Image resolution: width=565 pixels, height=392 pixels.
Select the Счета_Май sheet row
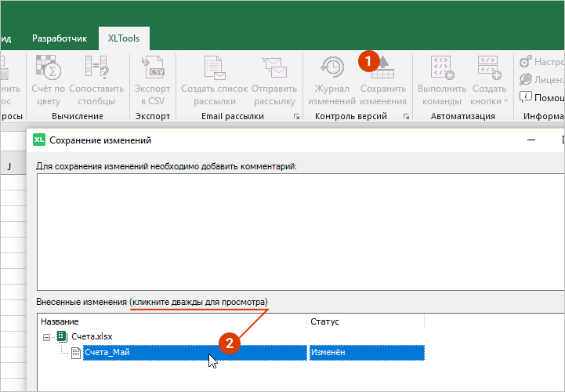click(107, 353)
